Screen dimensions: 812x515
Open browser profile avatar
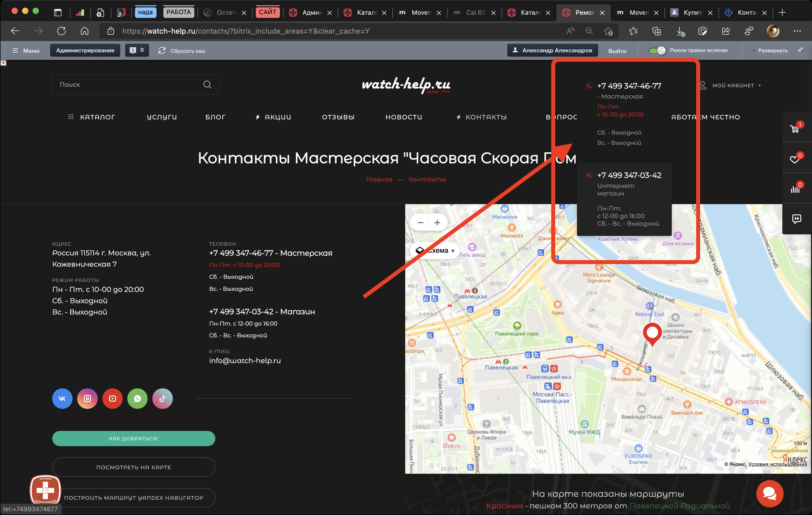click(x=773, y=31)
